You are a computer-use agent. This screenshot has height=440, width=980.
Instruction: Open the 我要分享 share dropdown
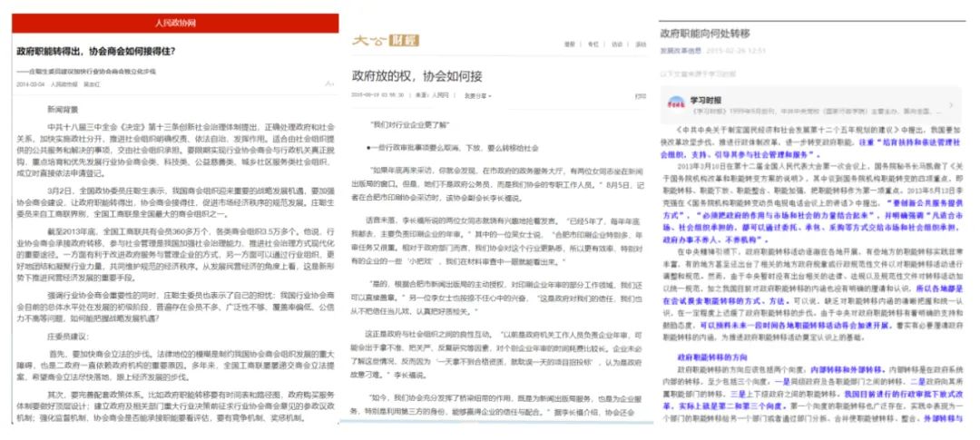[x=477, y=95]
